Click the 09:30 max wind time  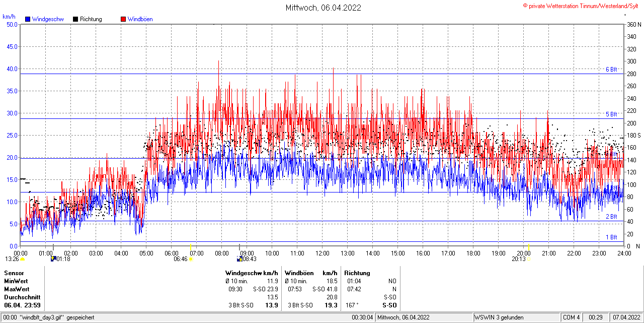pyautogui.click(x=236, y=289)
